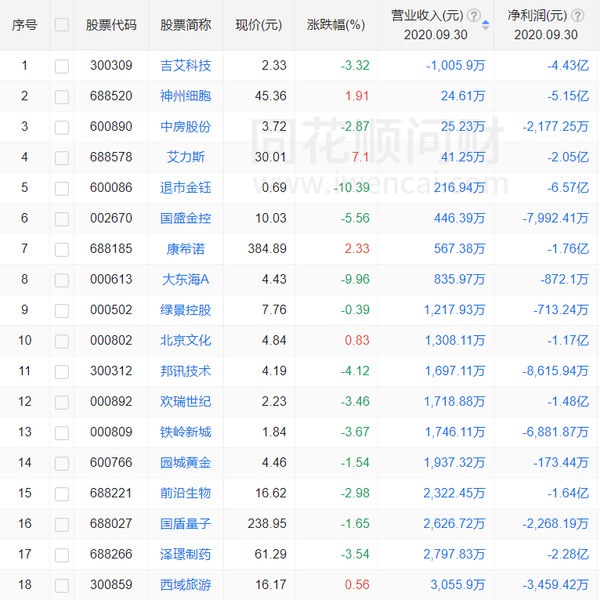Click price value 238.95

click(267, 524)
